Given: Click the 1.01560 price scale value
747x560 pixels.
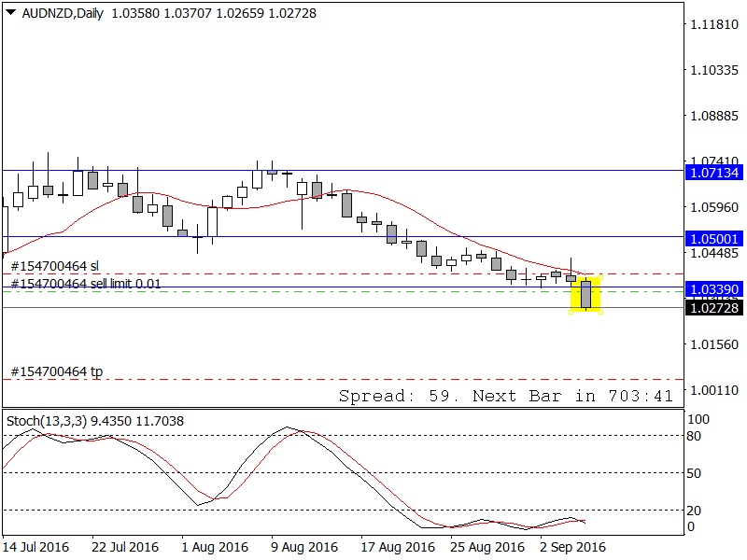Looking at the screenshot, I should coord(714,344).
